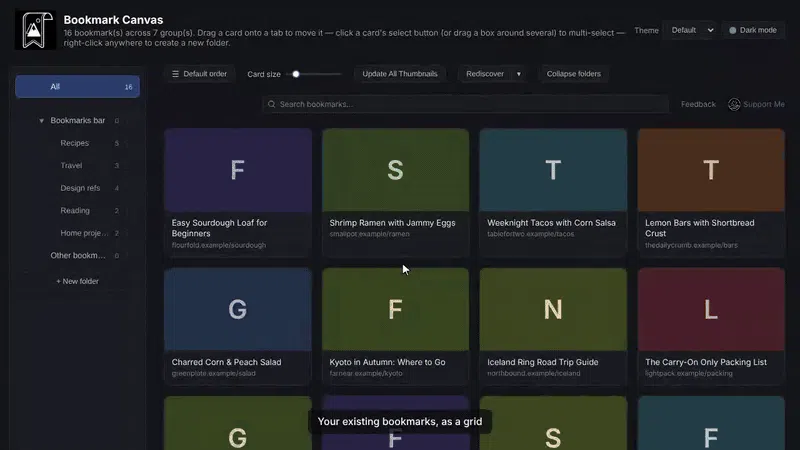This screenshot has width=800, height=450.
Task: Click the northbound.example/iceland URL text
Action: tap(534, 373)
